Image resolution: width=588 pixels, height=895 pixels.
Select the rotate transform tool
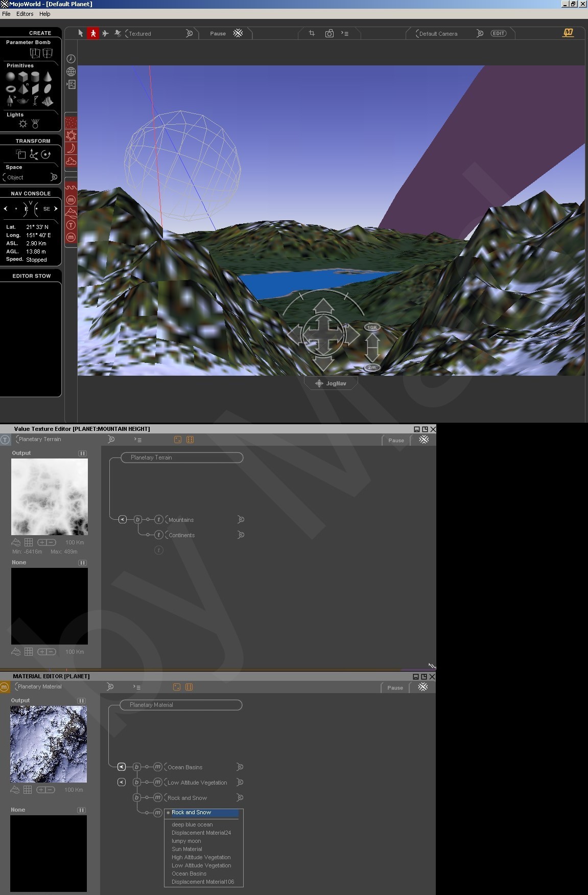click(46, 154)
